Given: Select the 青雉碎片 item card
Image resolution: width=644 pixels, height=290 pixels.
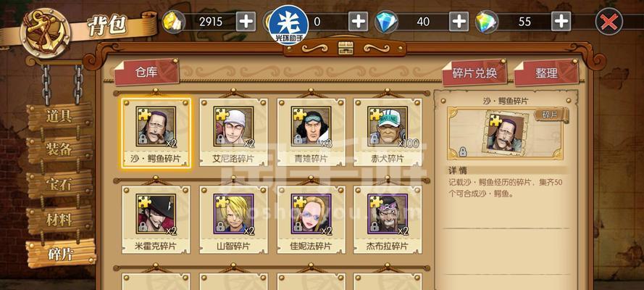Looking at the screenshot, I should (311, 132).
